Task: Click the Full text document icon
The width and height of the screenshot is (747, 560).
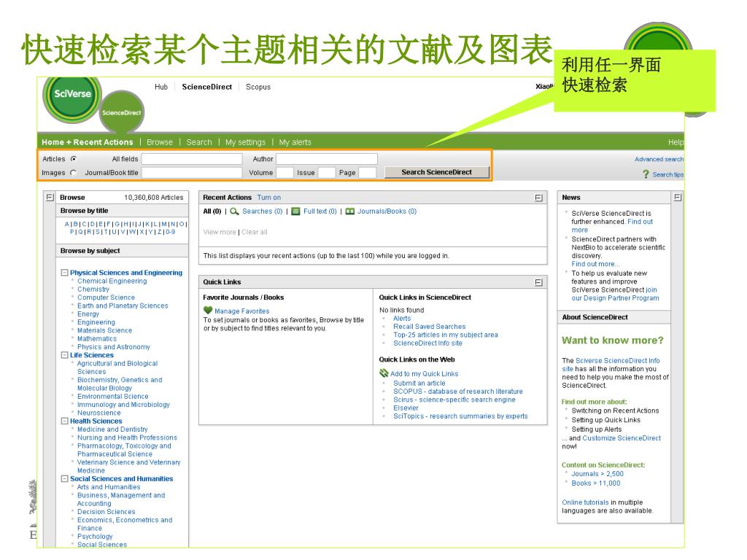Action: tap(295, 211)
